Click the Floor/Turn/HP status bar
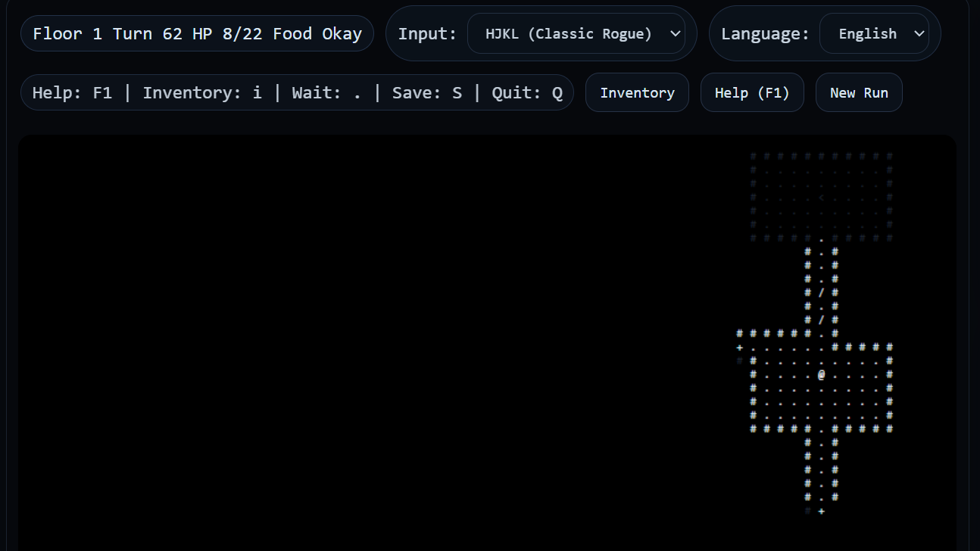 [197, 34]
